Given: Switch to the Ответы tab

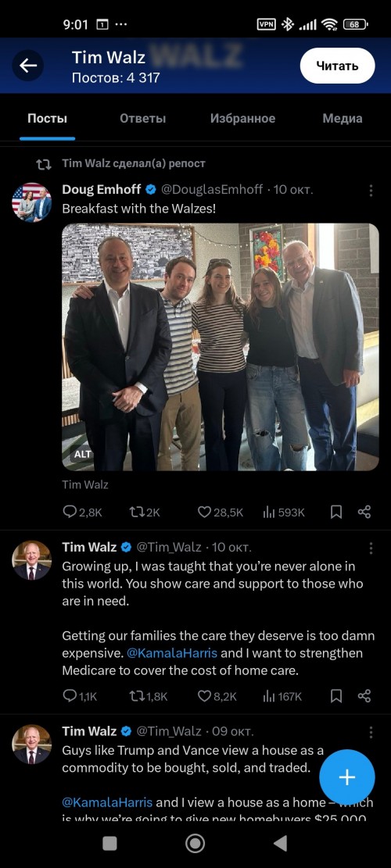Looking at the screenshot, I should (x=143, y=119).
